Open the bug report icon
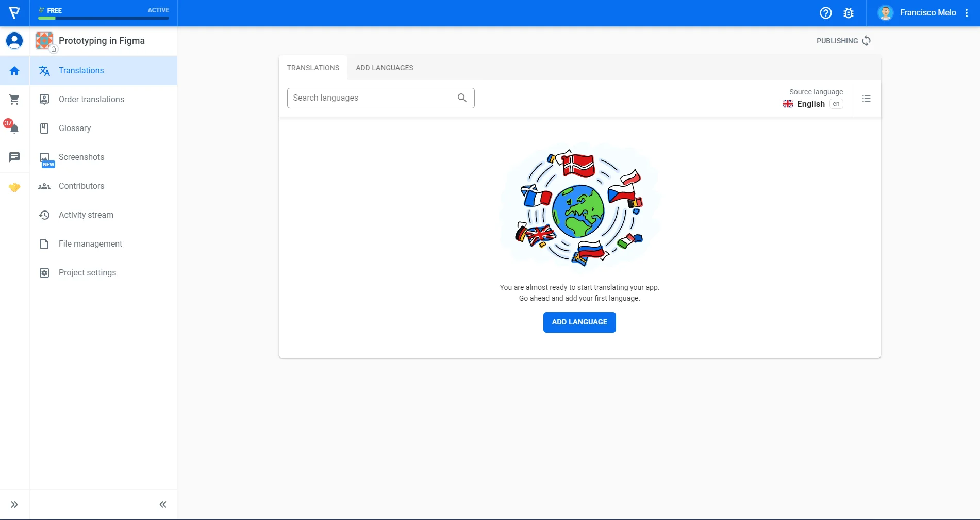 (848, 13)
